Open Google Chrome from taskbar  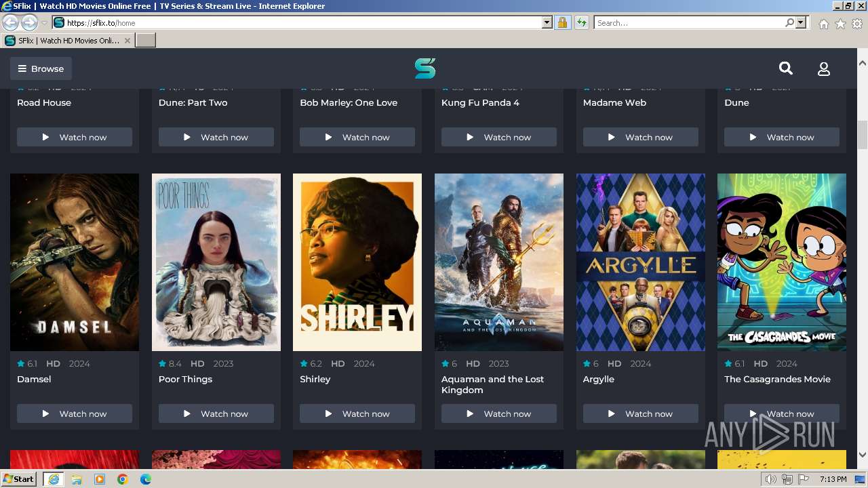[x=123, y=479]
